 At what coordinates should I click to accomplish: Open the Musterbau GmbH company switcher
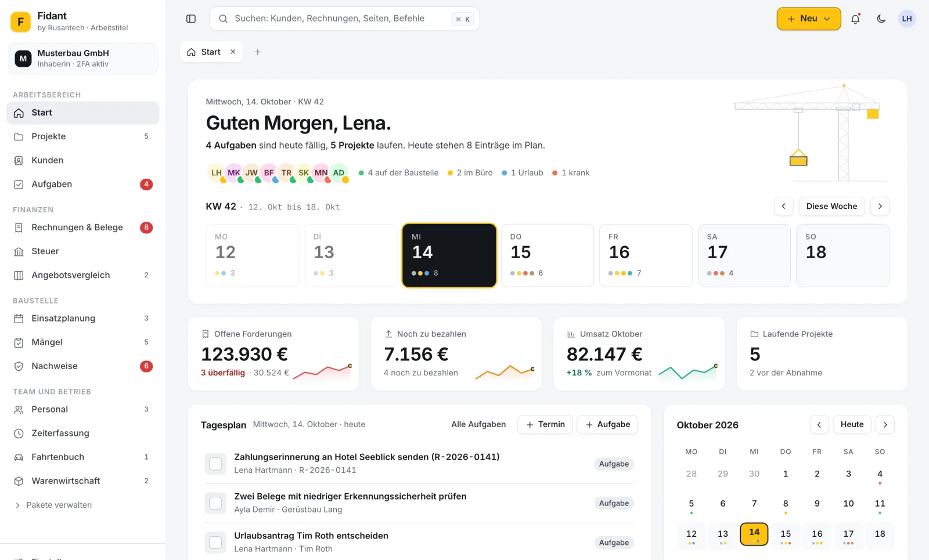click(82, 59)
